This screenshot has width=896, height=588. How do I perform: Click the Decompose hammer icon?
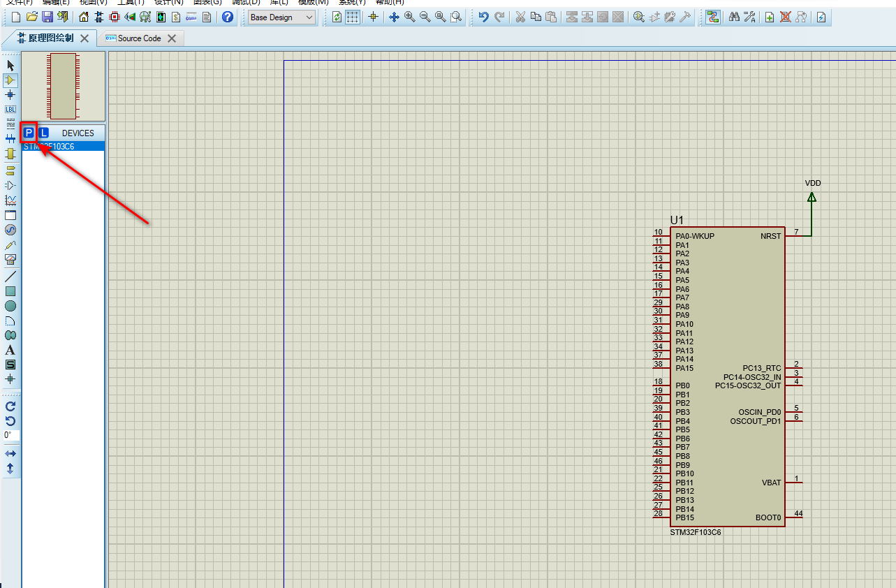pyautogui.click(x=685, y=17)
